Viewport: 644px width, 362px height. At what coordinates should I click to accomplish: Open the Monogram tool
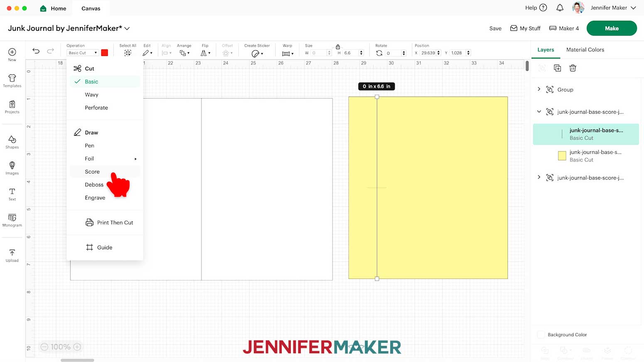[x=12, y=218]
